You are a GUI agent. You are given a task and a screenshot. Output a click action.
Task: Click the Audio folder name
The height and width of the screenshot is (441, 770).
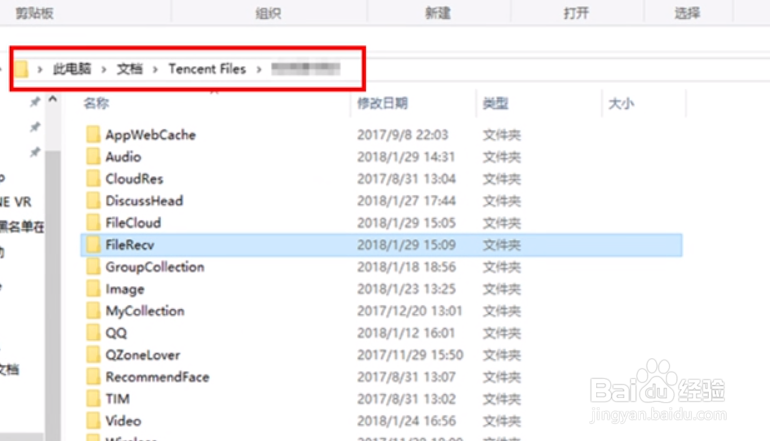point(123,157)
